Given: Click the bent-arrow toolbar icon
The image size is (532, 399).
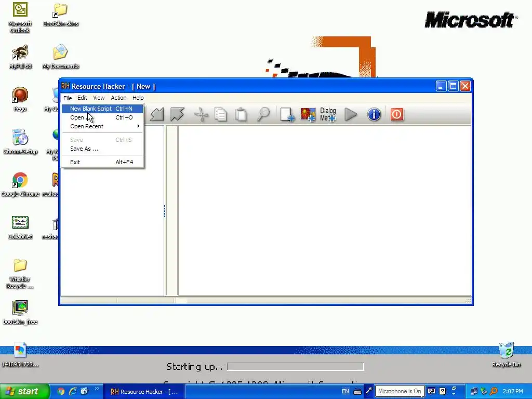Looking at the screenshot, I should 177,114.
